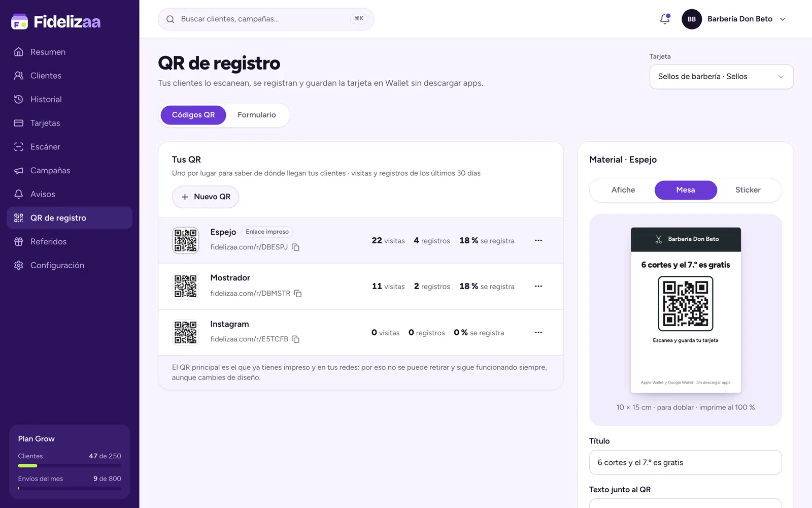This screenshot has height=508, width=812.
Task: Click the Campañas megaphone icon
Action: click(x=19, y=170)
